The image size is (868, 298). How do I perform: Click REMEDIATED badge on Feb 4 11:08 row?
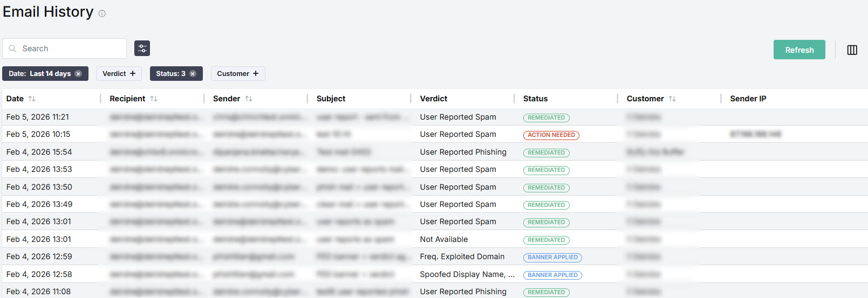[546, 292]
